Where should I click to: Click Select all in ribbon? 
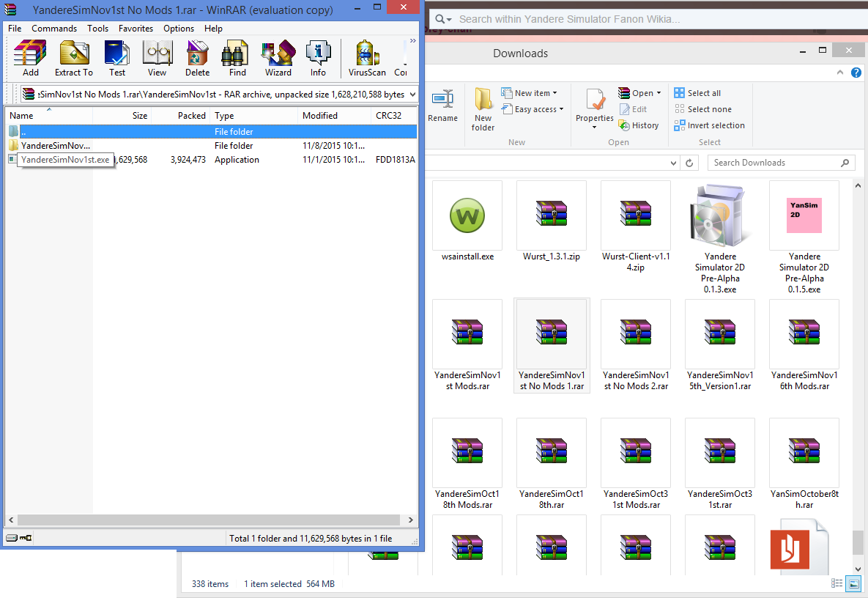tap(697, 93)
